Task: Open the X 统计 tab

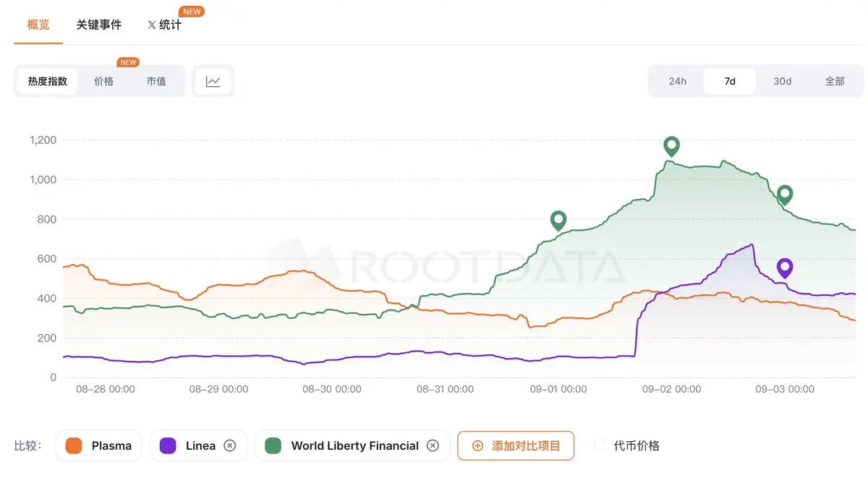Action: (164, 25)
